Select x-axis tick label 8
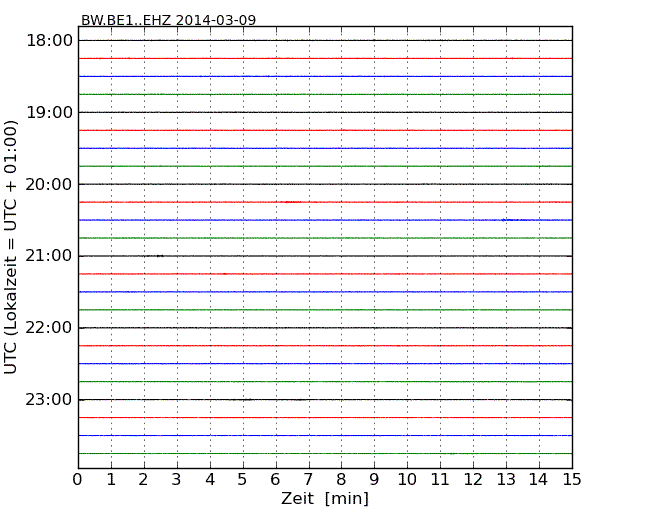The width and height of the screenshot is (650, 520). [341, 479]
